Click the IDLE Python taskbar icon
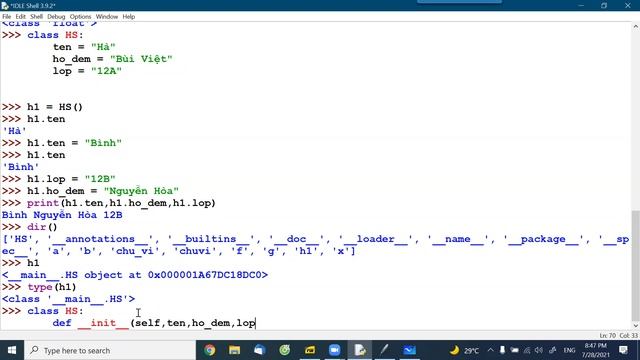Image resolution: width=640 pixels, height=360 pixels. [x=360, y=350]
